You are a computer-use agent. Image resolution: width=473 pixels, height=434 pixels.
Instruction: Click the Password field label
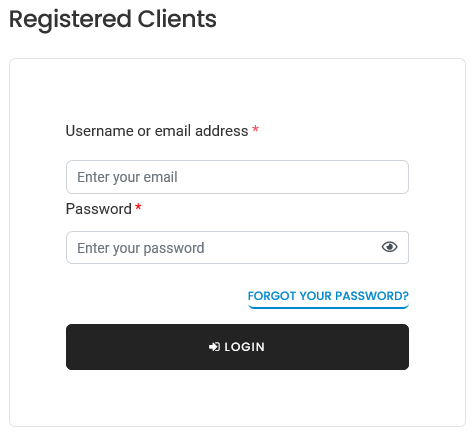[x=99, y=209]
